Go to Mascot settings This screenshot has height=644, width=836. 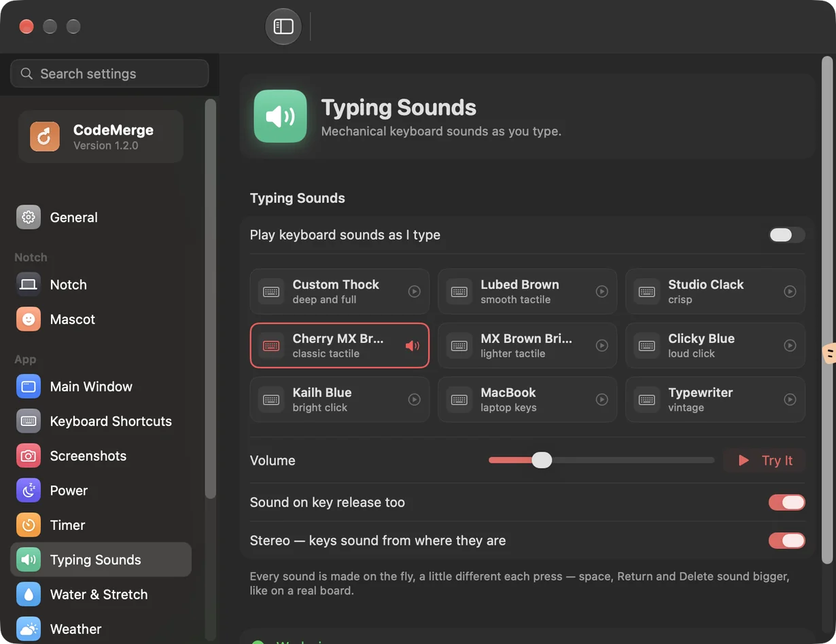click(101, 319)
